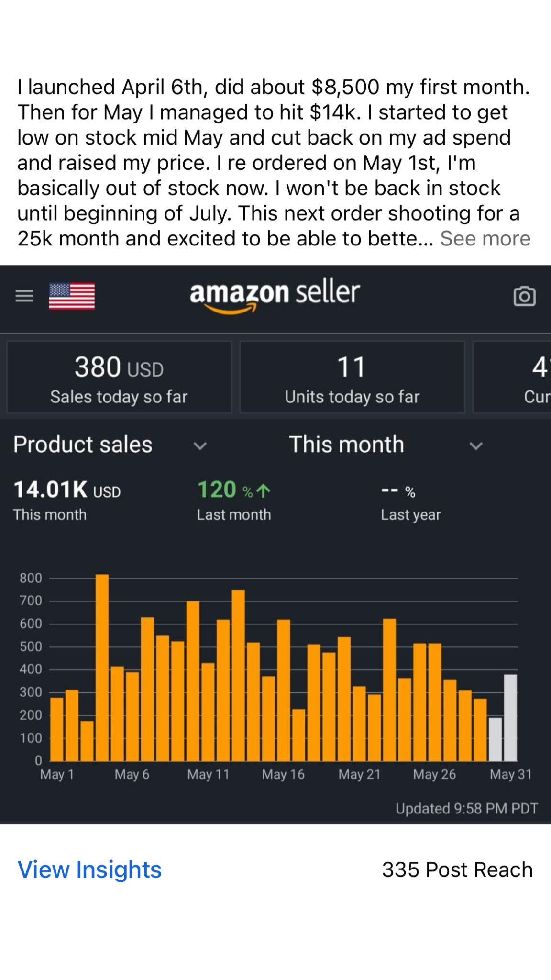Open View Insights link
This screenshot has height=980, width=551.
tap(89, 869)
